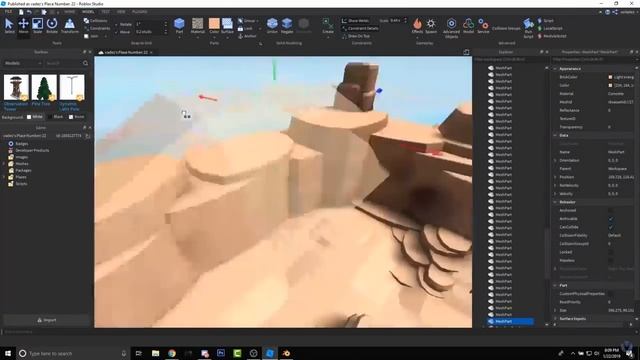Screen dimensions: 640x360
Task: Click the Observation Tower model thumbnail
Action: pos(16,87)
